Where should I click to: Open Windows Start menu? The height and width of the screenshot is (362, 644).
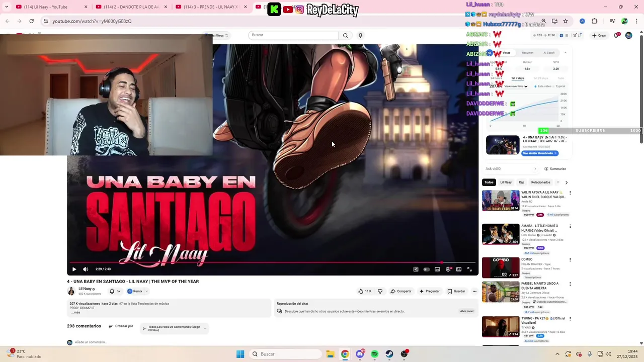(240, 354)
